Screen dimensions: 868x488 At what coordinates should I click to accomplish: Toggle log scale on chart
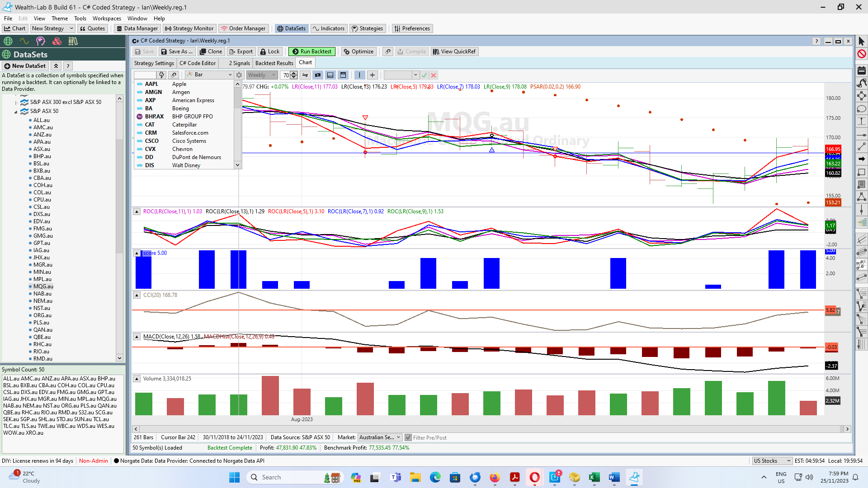click(x=305, y=75)
